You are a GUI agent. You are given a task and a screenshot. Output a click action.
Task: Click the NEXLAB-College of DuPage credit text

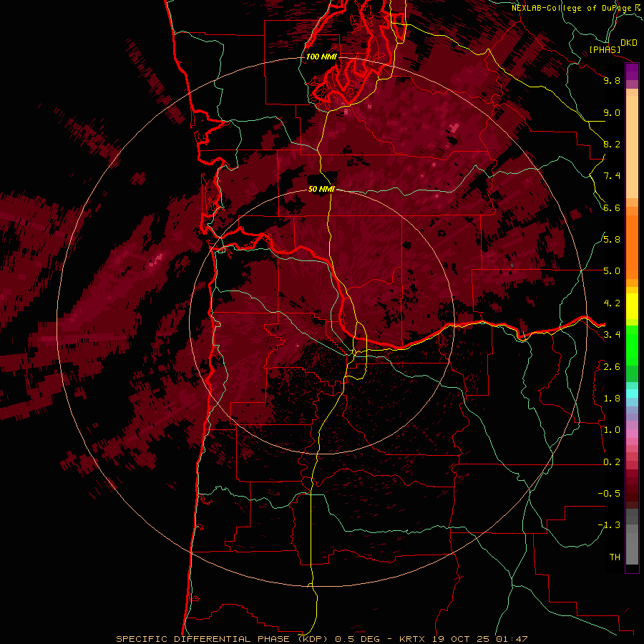(x=572, y=8)
